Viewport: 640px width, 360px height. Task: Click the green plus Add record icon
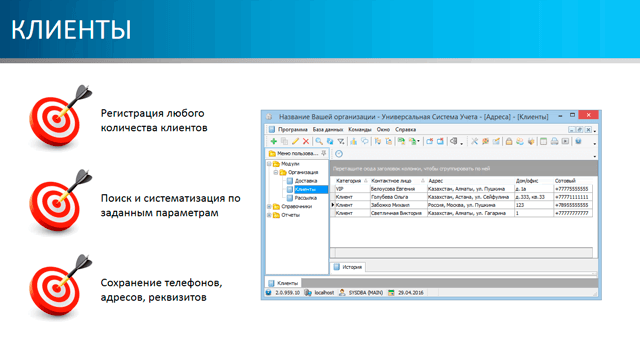coord(273,141)
